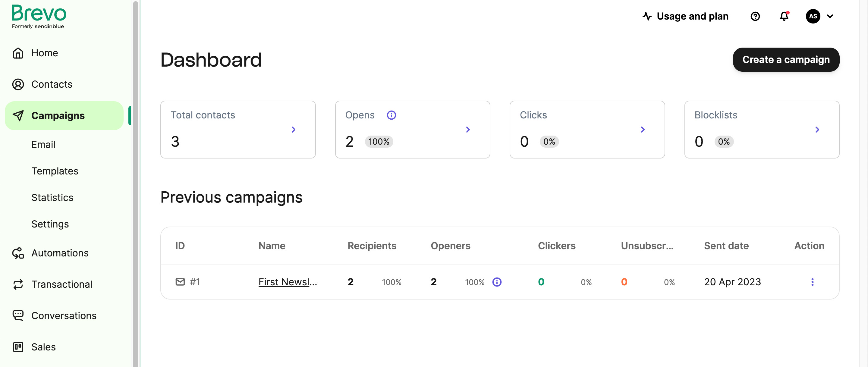Click the Sales navigation icon
868x367 pixels.
[18, 347]
